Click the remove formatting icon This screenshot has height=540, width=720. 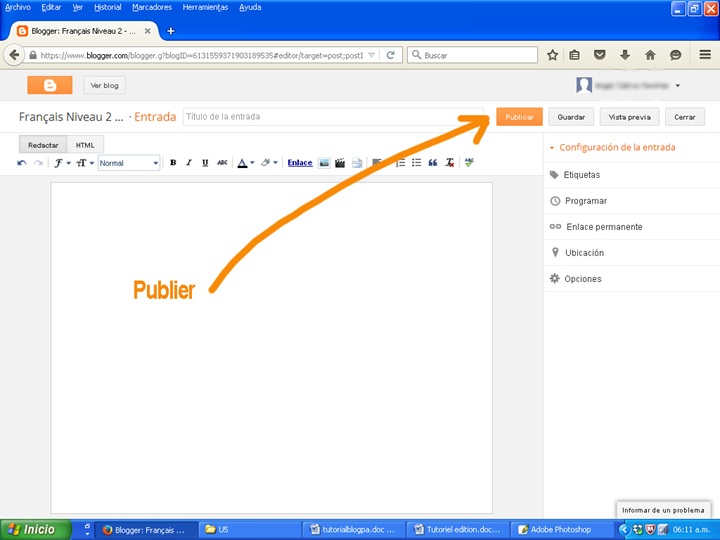(450, 163)
